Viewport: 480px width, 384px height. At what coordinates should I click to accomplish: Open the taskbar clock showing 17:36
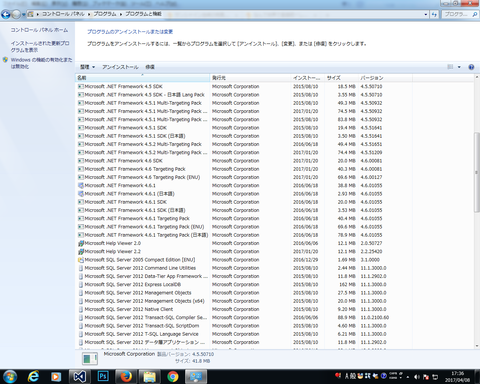point(457,377)
